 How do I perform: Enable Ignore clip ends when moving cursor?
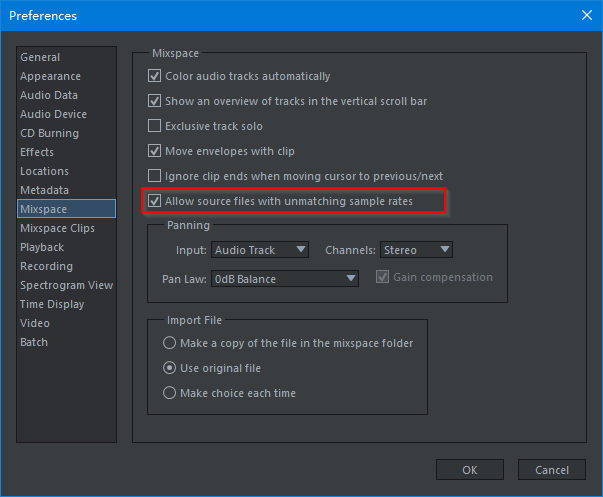click(154, 176)
